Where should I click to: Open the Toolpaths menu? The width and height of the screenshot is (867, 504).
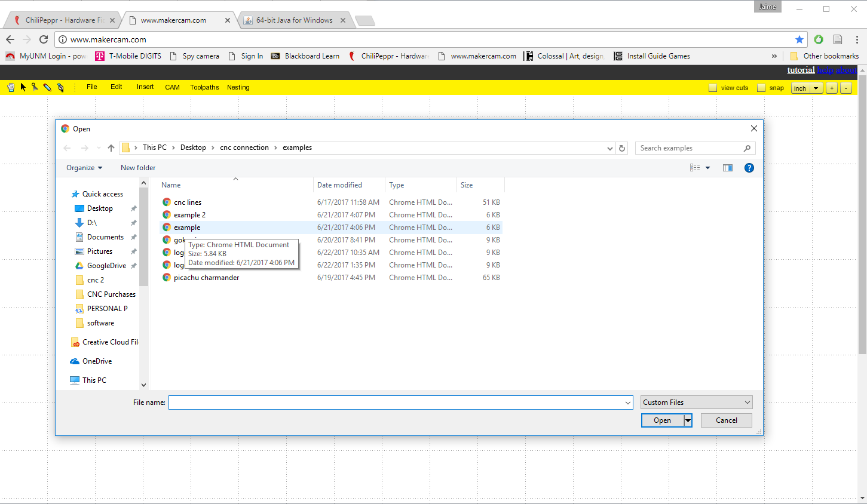pyautogui.click(x=204, y=87)
